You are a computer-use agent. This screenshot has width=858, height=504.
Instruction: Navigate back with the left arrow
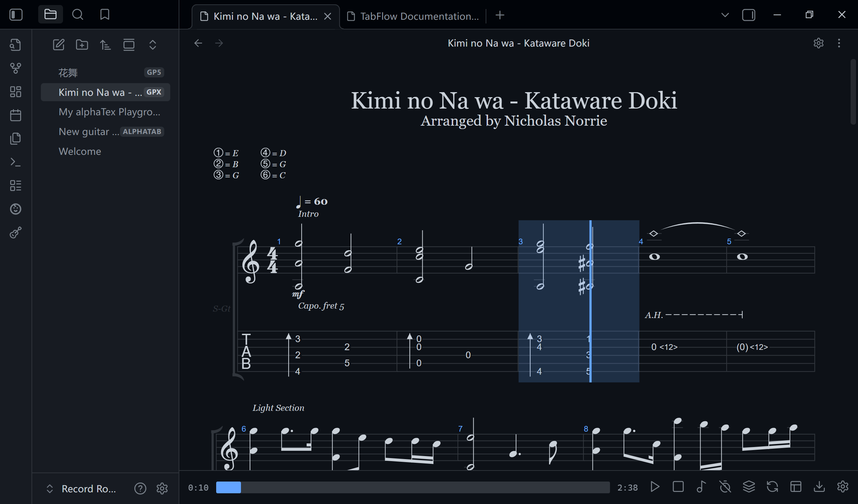point(198,43)
